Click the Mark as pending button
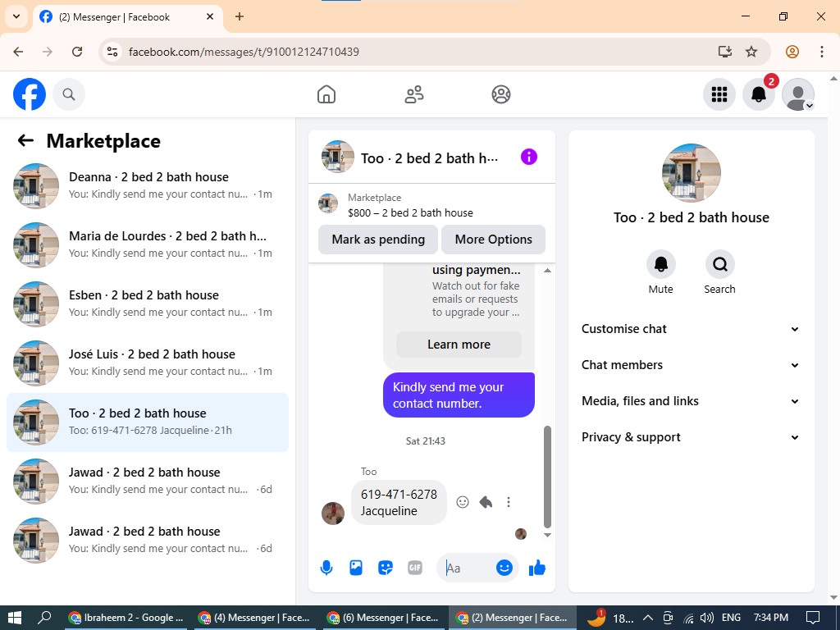The width and height of the screenshot is (840, 630). 378,240
